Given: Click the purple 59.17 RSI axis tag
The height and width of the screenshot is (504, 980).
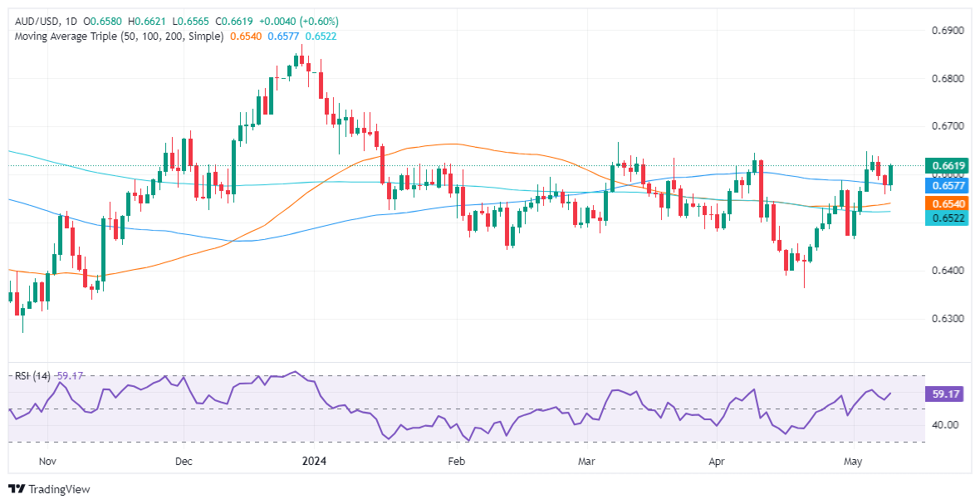Looking at the screenshot, I should click(942, 395).
